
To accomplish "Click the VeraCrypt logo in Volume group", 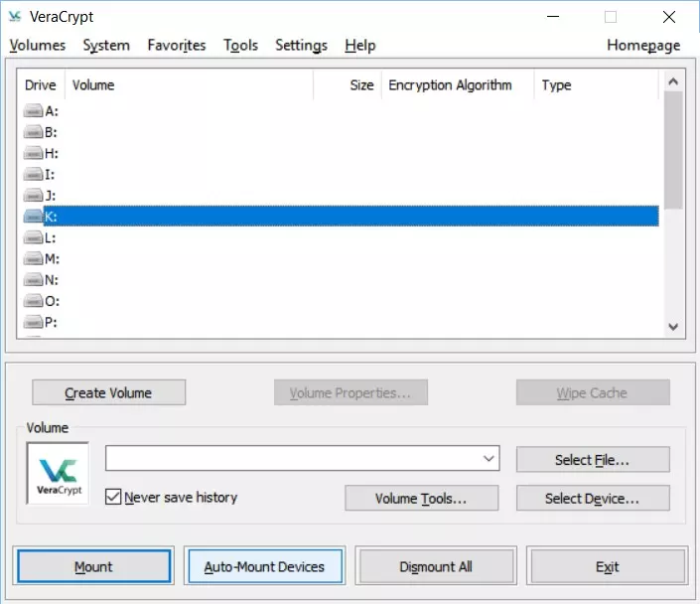I will [58, 473].
